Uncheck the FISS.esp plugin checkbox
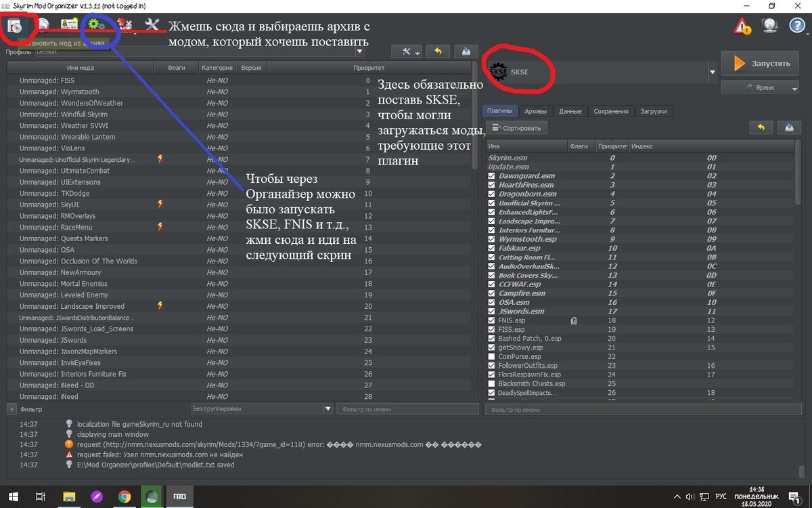812x508 pixels. (x=492, y=329)
